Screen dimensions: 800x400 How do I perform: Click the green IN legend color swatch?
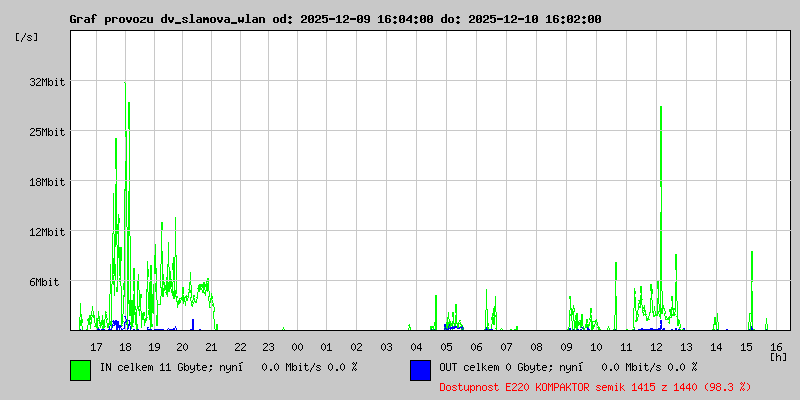tap(81, 370)
